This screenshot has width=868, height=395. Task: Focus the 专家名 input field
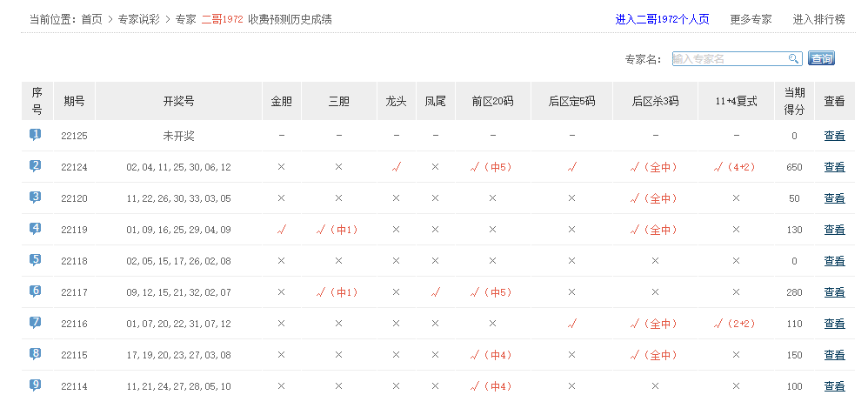tap(729, 59)
